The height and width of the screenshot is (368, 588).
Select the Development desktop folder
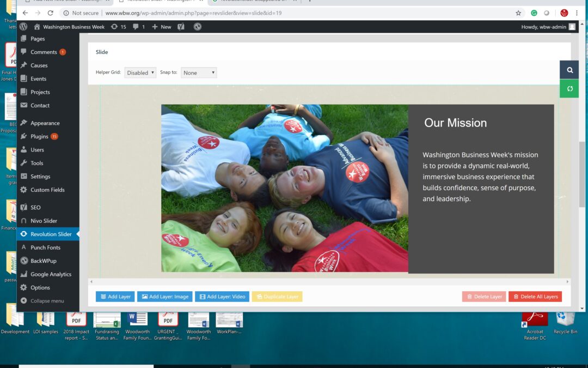[15, 323]
